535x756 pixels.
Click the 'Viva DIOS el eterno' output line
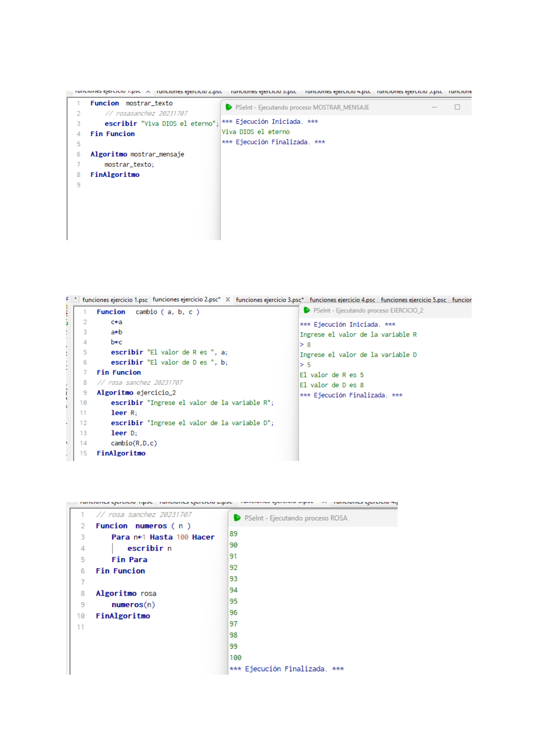pos(256,132)
